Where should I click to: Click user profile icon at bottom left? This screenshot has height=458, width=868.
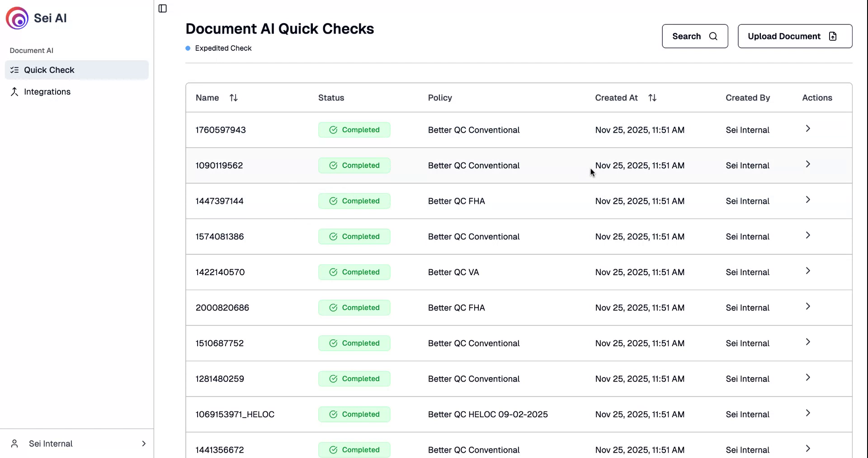tap(14, 444)
